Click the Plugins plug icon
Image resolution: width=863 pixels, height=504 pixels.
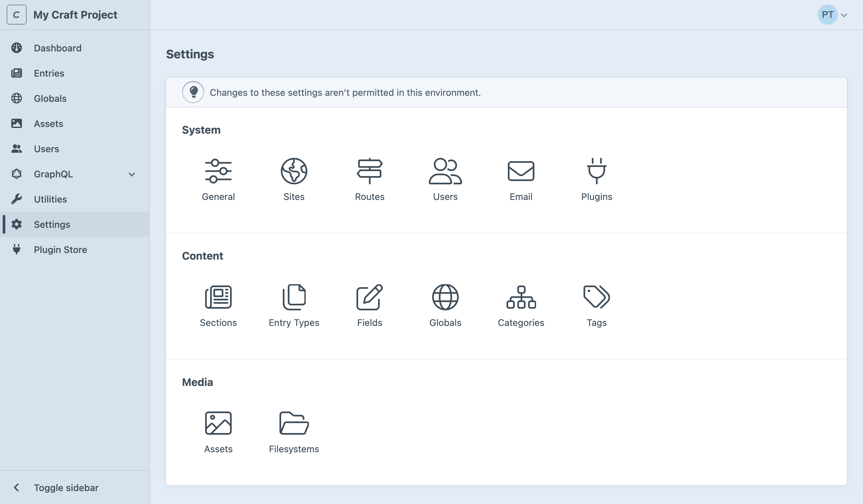pyautogui.click(x=596, y=171)
